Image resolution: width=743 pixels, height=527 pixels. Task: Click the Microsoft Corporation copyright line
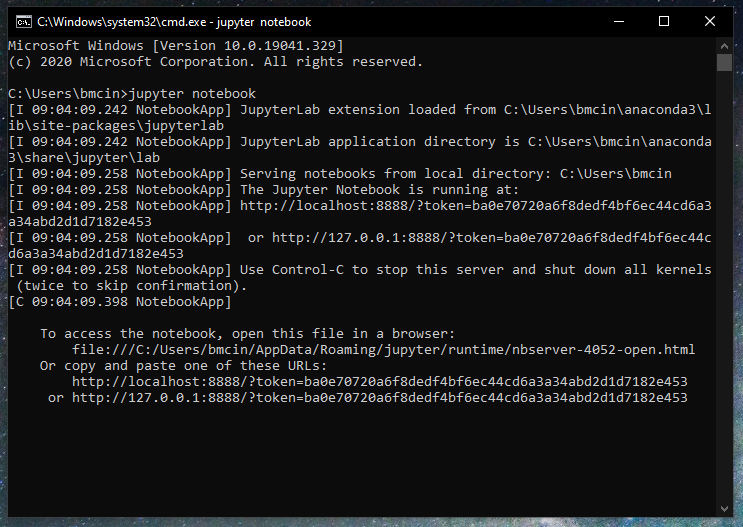pos(215,62)
